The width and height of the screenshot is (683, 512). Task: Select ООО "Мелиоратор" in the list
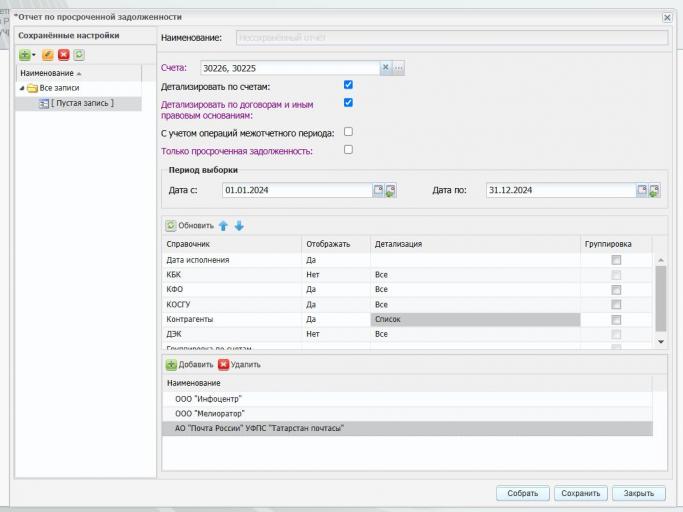click(407, 414)
